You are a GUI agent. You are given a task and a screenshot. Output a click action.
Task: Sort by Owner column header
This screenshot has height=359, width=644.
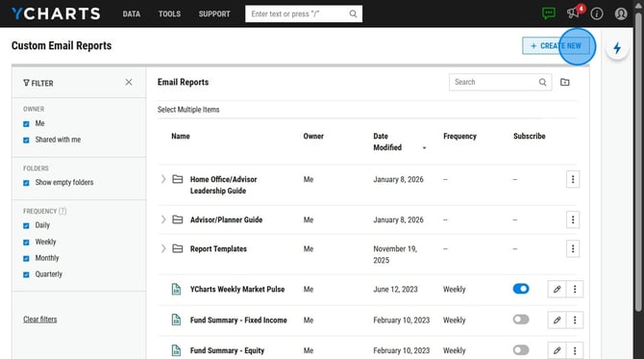pos(313,136)
